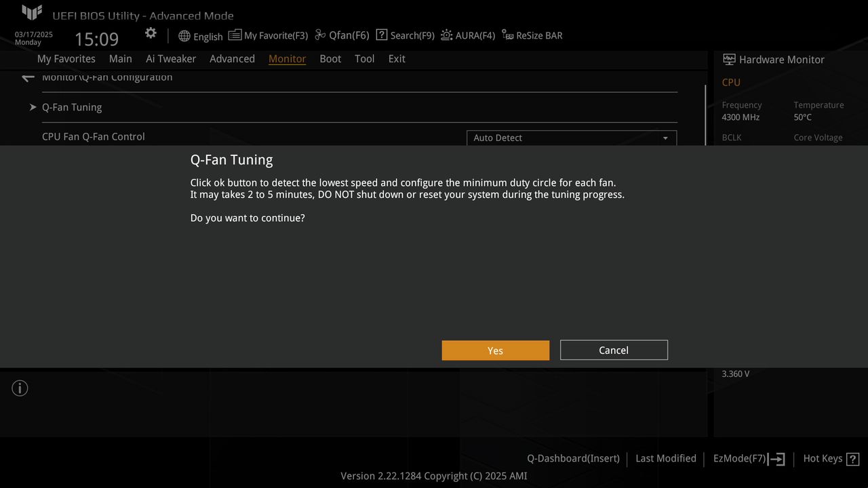
Task: Click the info circle icon
Action: click(20, 388)
